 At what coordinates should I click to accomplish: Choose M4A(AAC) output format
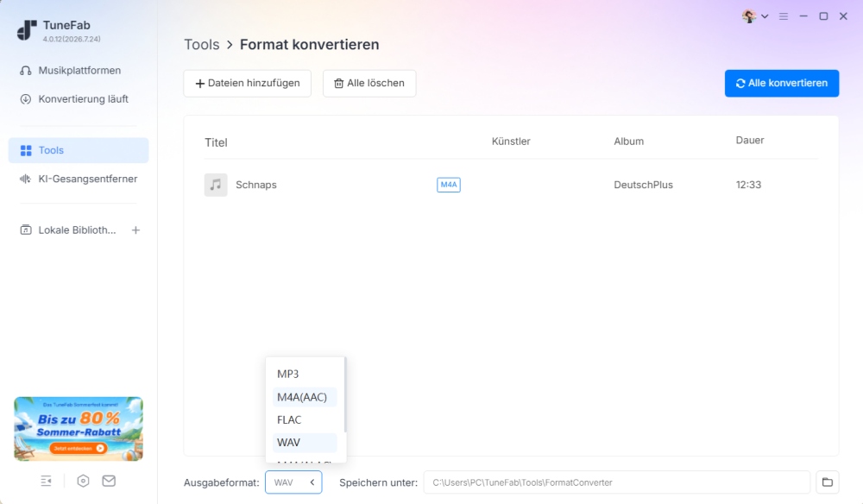305,397
